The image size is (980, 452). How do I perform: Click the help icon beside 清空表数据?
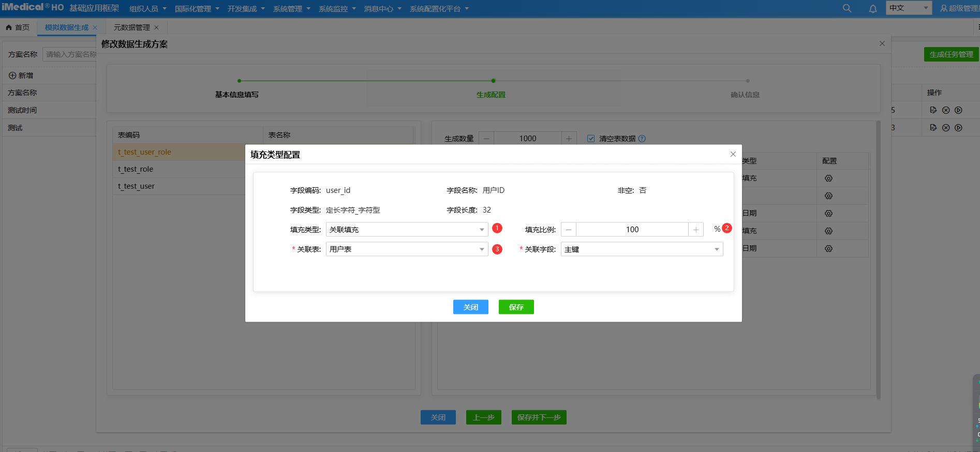coord(642,139)
